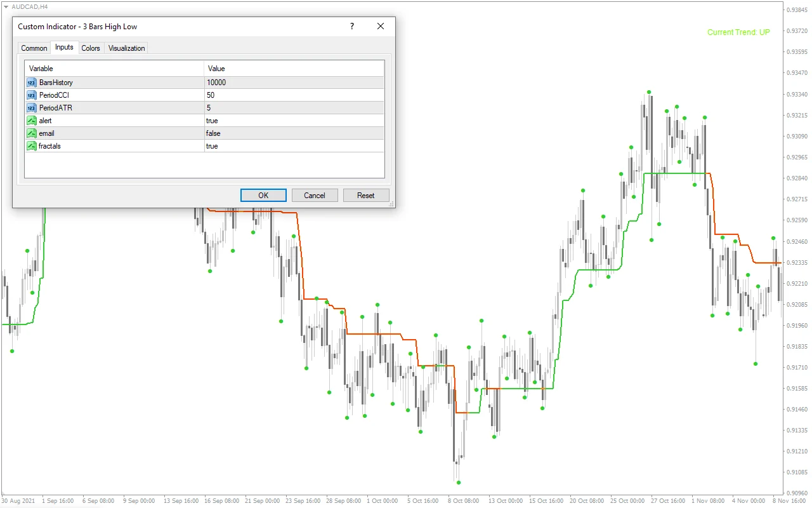This screenshot has width=812, height=508.
Task: Open the Colors tab
Action: point(90,48)
